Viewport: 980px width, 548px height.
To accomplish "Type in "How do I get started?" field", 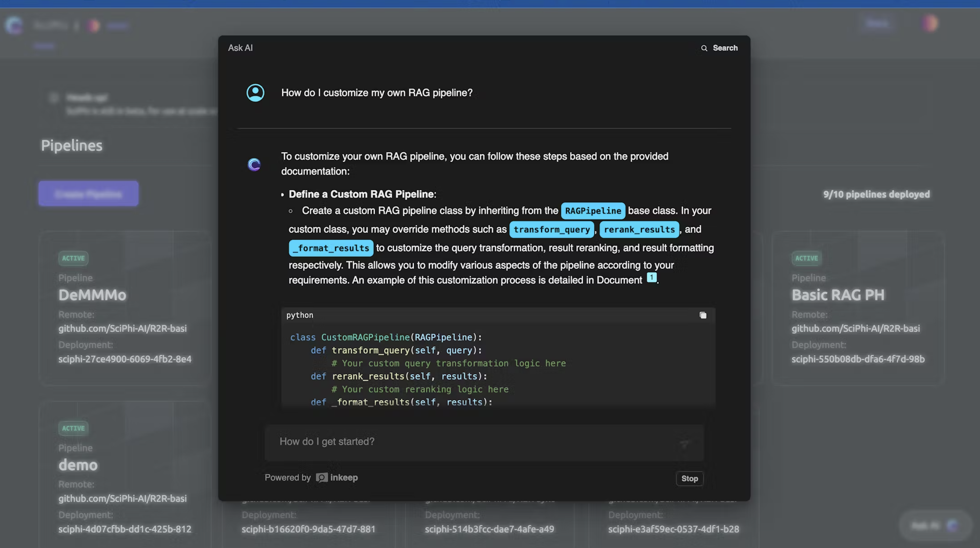I will click(472, 442).
